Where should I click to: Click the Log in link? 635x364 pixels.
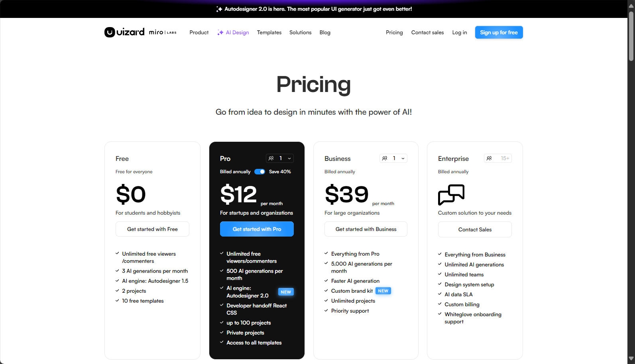pyautogui.click(x=459, y=33)
